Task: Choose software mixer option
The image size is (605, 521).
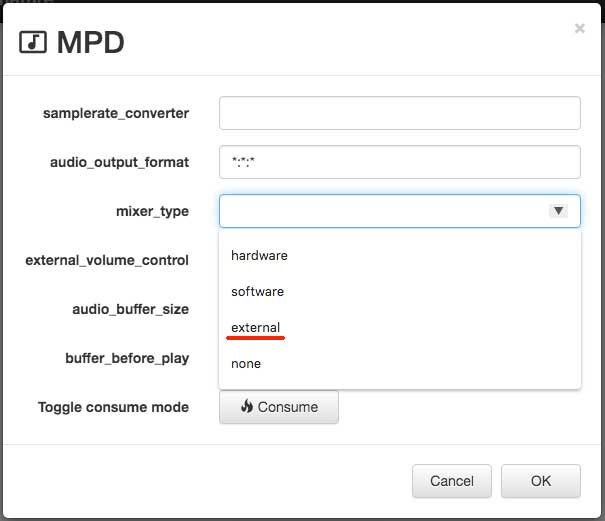Action: (x=257, y=291)
